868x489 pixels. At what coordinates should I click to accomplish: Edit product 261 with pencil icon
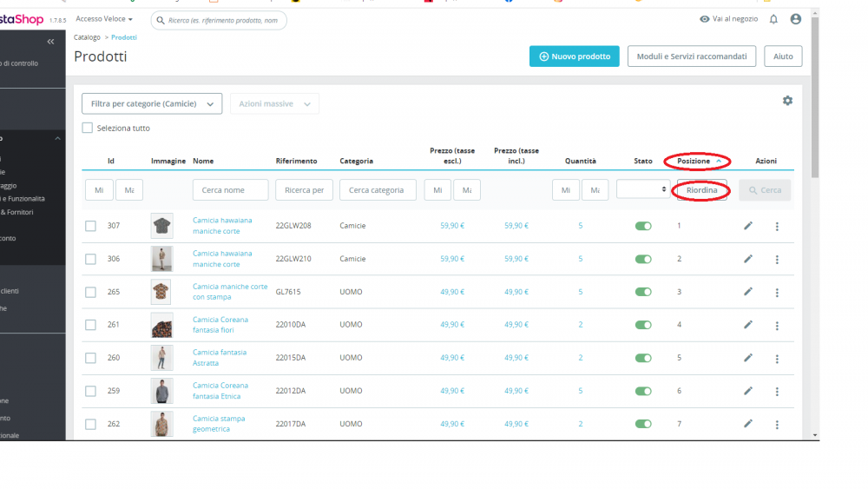pyautogui.click(x=748, y=325)
